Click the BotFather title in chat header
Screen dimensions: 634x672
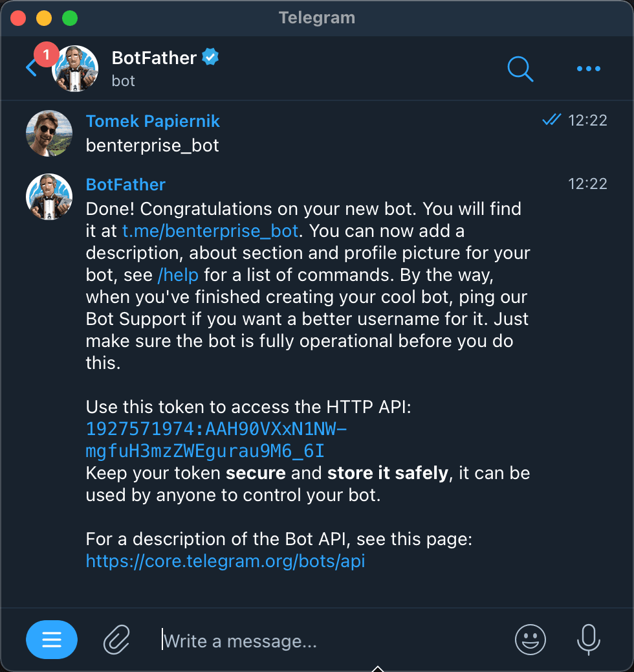pyautogui.click(x=154, y=58)
